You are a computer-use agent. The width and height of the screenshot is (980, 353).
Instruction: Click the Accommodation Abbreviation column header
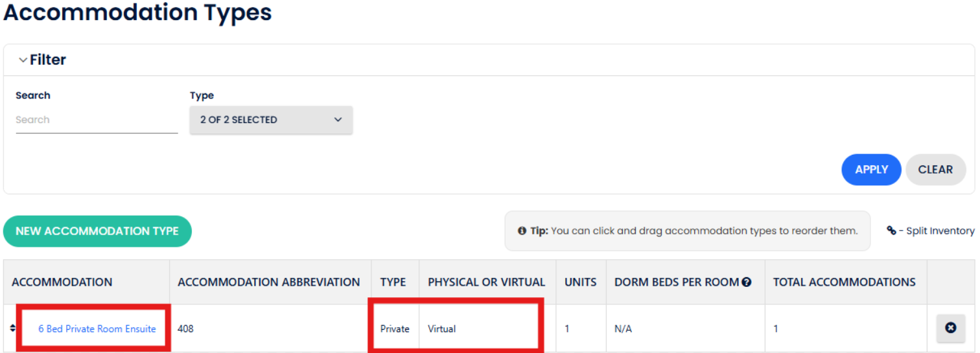(269, 282)
